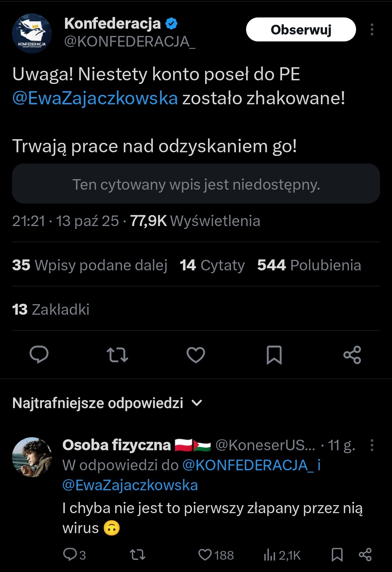Click the Obserwuj follow button

coord(301,30)
